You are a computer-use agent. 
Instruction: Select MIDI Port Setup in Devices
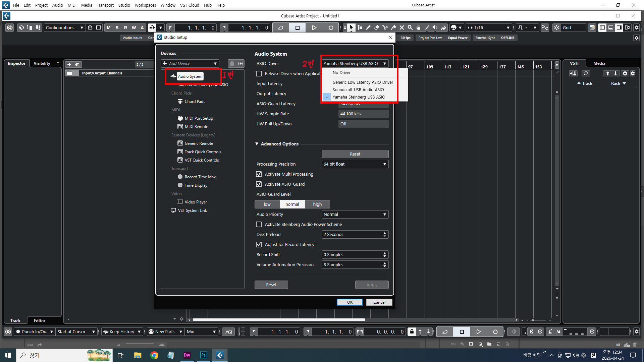point(199,118)
